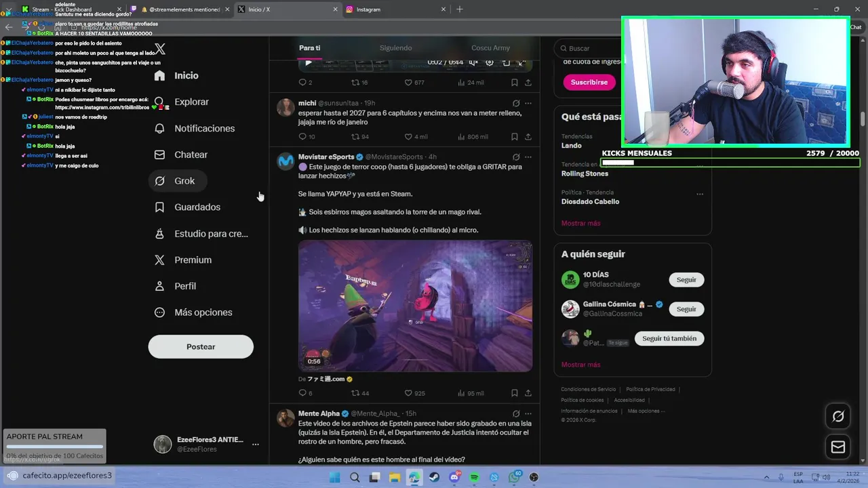Open Windows Start menu
This screenshot has width=868, height=488.
pos(334,477)
